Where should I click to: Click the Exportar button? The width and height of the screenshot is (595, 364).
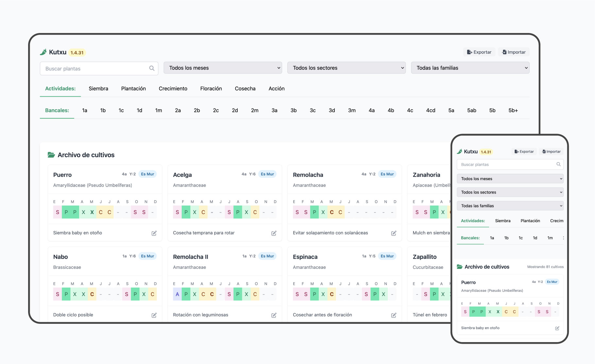tap(479, 52)
